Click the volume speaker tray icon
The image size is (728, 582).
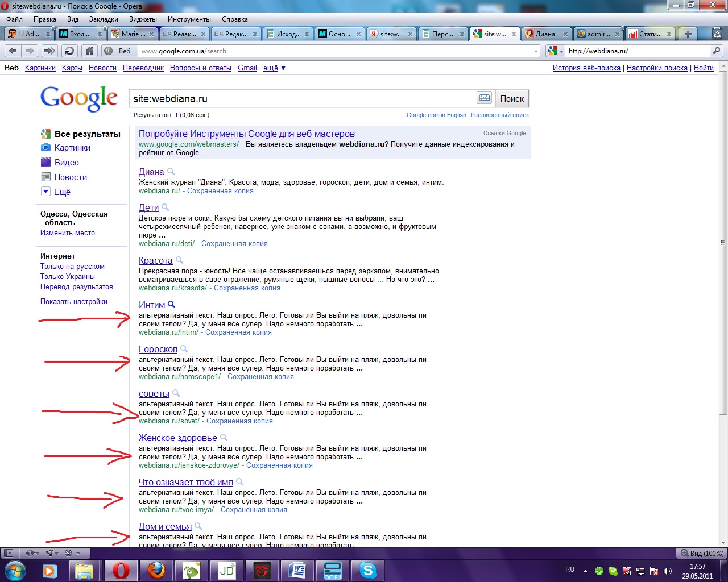click(x=668, y=571)
